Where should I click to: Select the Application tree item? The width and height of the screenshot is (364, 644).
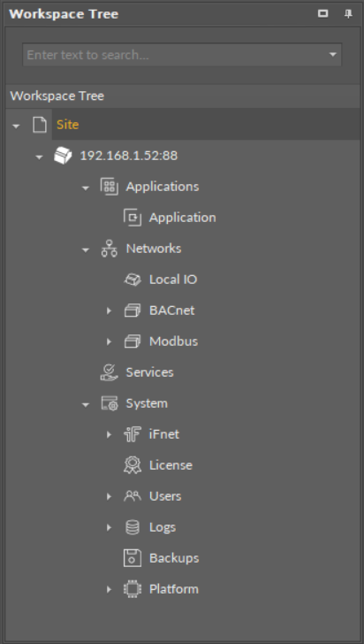[182, 218]
